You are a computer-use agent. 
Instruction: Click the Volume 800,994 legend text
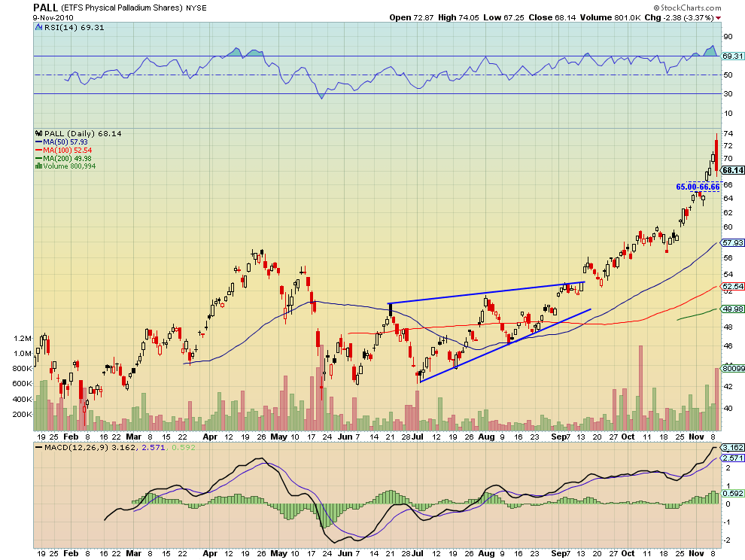tap(69, 166)
